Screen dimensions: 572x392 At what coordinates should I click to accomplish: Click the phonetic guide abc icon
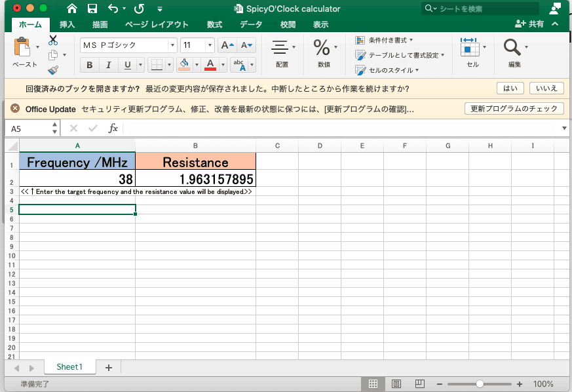click(x=240, y=65)
